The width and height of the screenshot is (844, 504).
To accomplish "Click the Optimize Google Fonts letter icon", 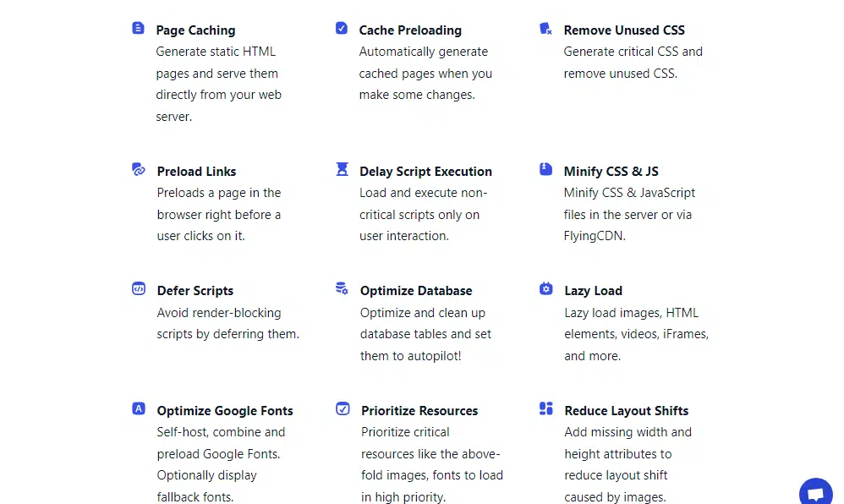I will point(139,408).
